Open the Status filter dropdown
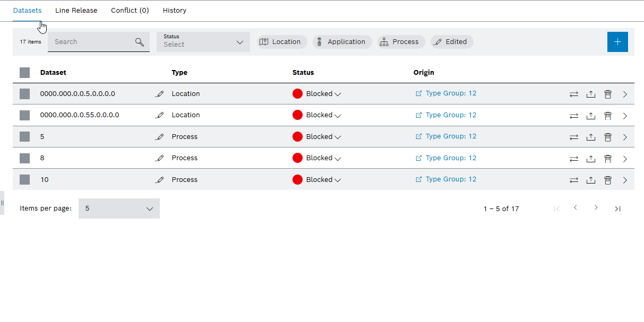 pos(203,42)
